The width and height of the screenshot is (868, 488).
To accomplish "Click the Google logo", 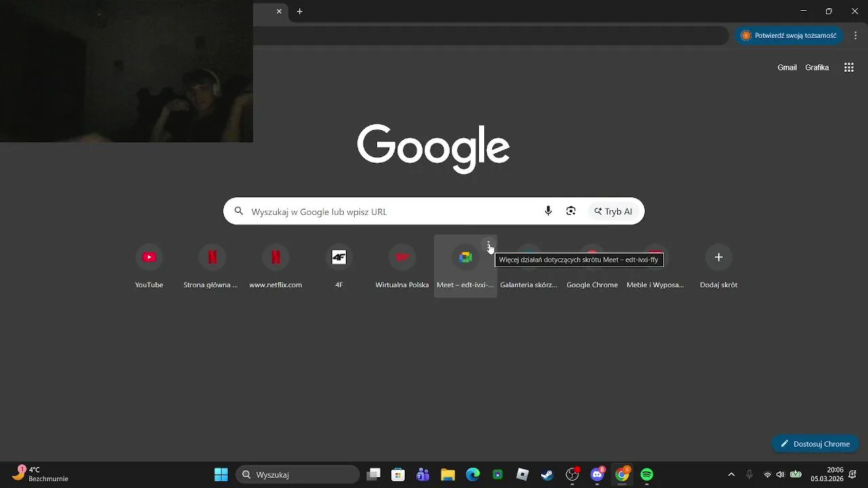I will click(433, 148).
